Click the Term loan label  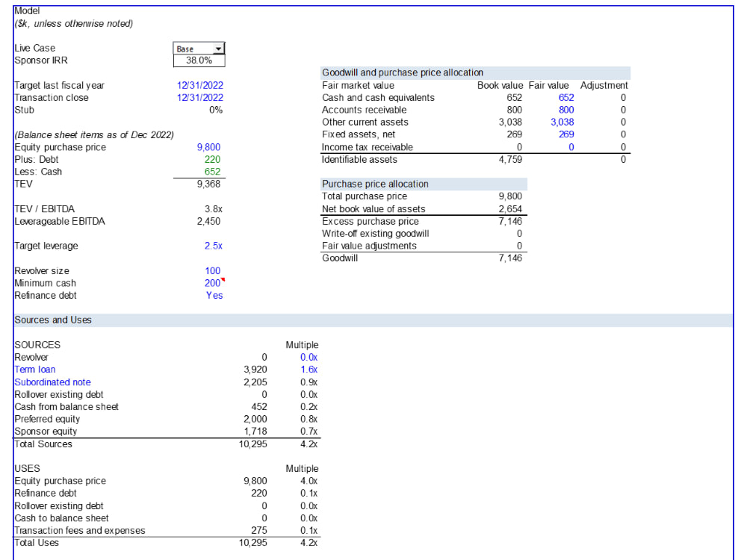pyautogui.click(x=35, y=370)
